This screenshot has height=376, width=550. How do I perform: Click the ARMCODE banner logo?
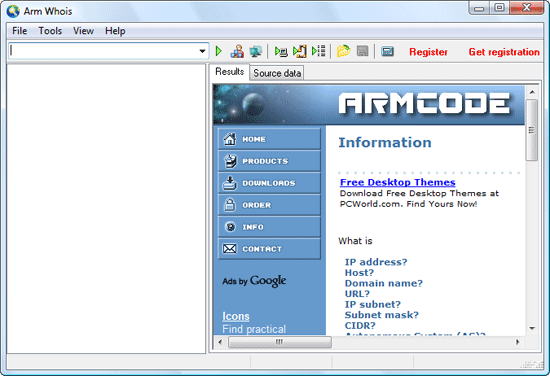[424, 104]
